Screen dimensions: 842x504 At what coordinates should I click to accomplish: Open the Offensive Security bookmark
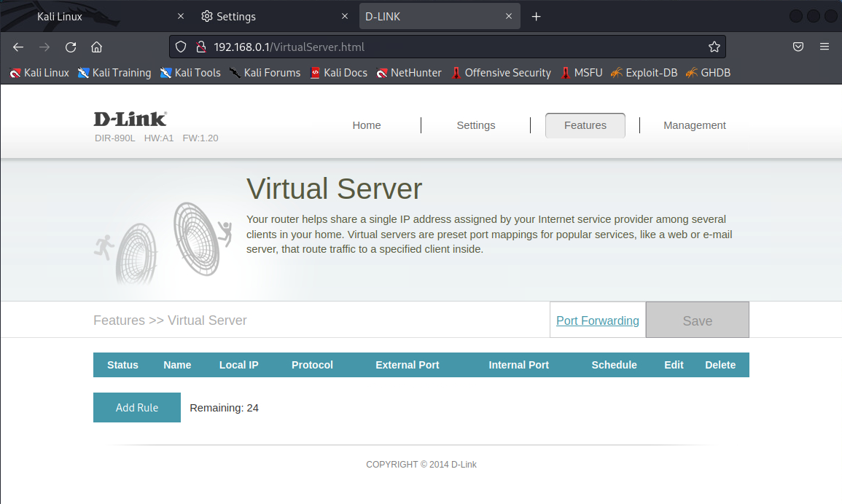501,72
